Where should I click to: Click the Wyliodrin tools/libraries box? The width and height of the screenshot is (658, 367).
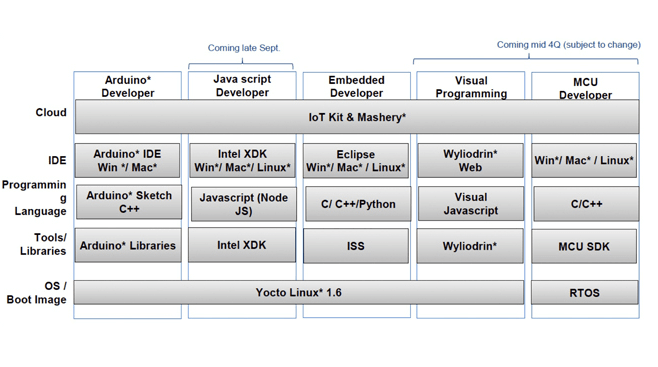[x=470, y=246]
